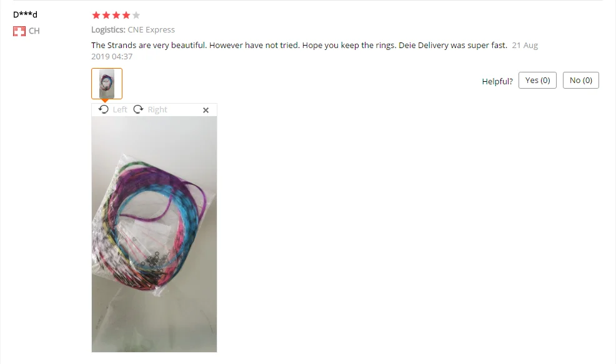Select the small review photo thumbnail
Image resolution: width=616 pixels, height=364 pixels.
click(x=107, y=84)
